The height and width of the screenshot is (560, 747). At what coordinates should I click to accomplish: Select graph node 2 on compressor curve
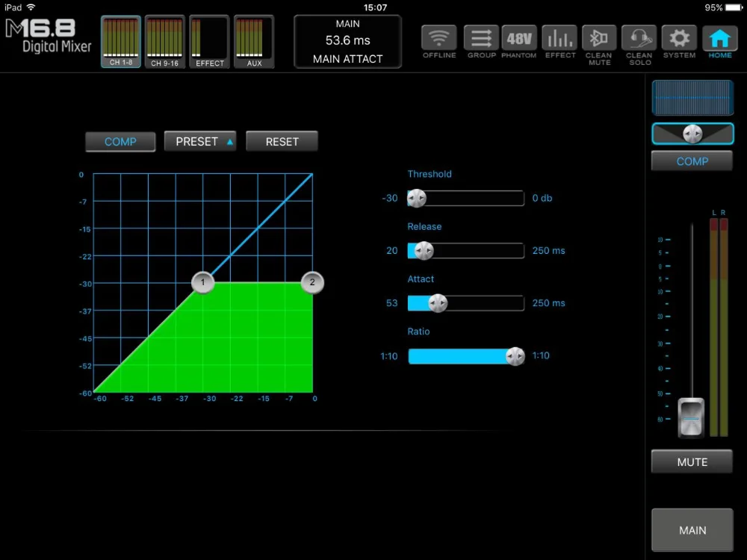pos(312,282)
